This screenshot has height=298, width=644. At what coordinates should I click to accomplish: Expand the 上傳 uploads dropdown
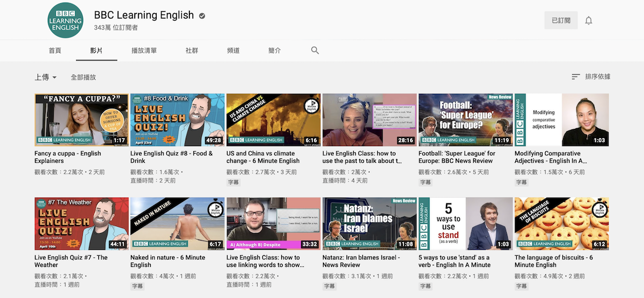point(46,77)
